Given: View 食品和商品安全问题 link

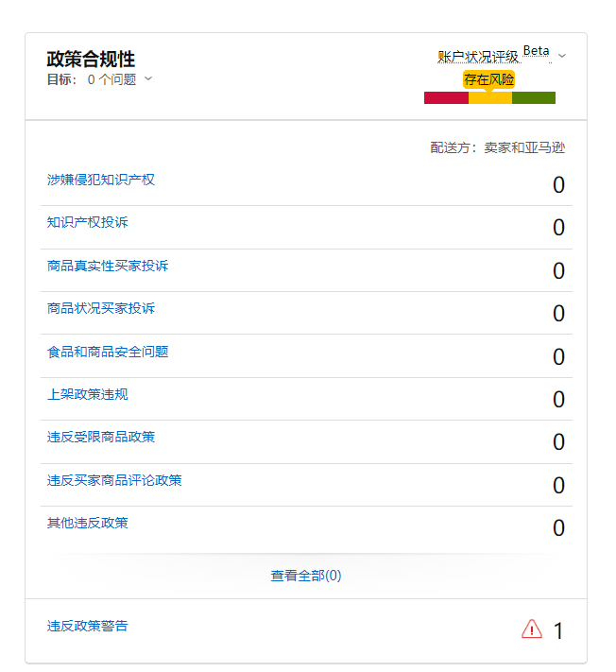Looking at the screenshot, I should (x=108, y=352).
